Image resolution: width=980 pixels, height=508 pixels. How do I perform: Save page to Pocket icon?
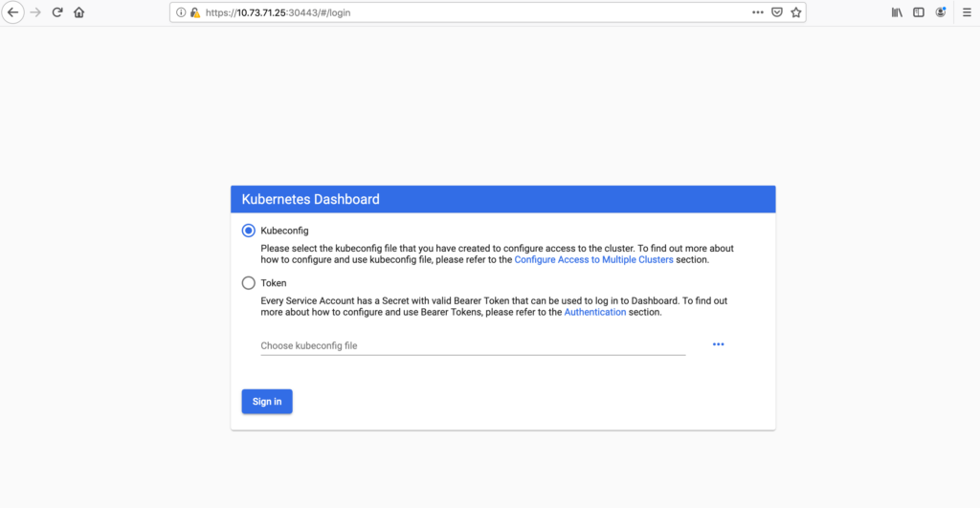[x=777, y=12]
